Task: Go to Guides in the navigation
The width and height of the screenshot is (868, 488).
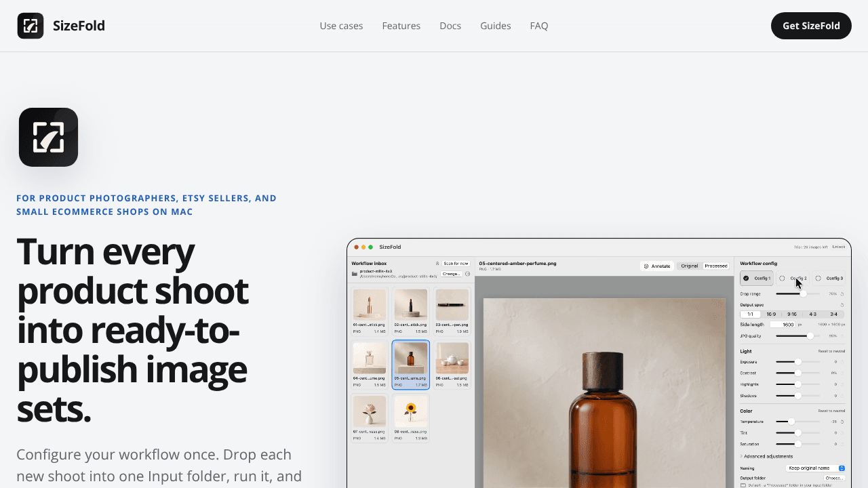Action: (496, 26)
